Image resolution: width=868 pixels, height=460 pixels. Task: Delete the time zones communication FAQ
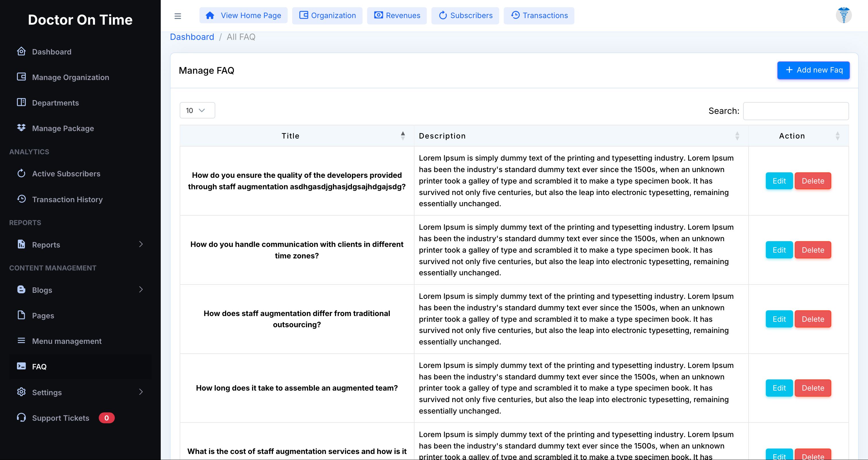tap(812, 250)
